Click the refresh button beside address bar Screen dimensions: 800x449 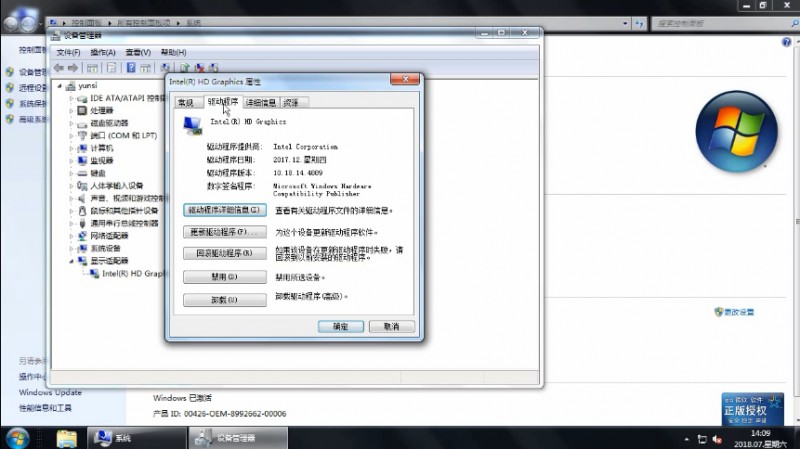(x=639, y=23)
